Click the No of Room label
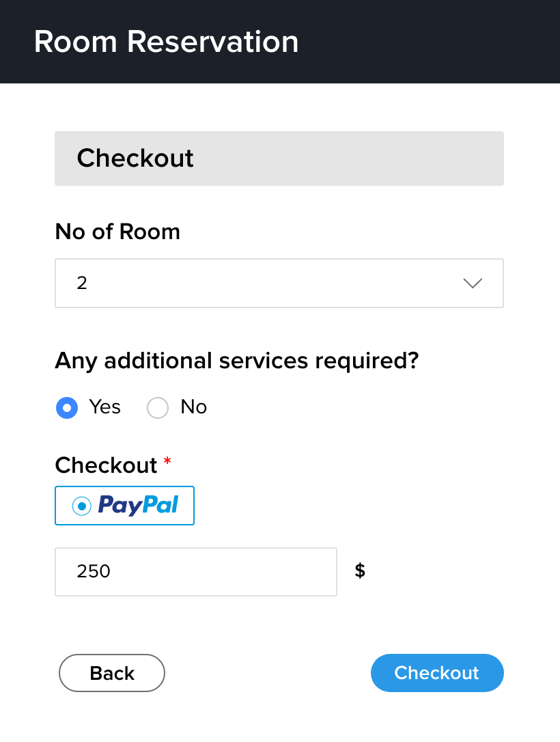The height and width of the screenshot is (742, 560). (117, 232)
